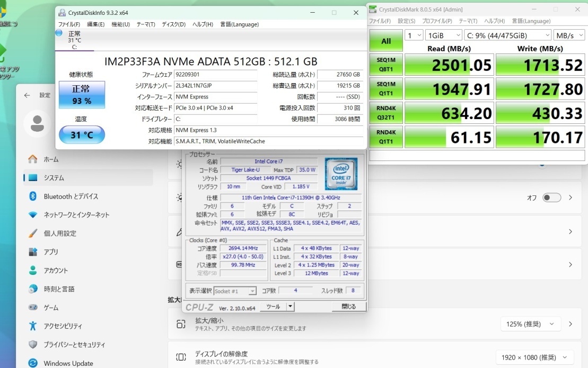Open 言語(Language) menu in CrystalDiskInfo
This screenshot has width=588, height=368.
[x=239, y=24]
